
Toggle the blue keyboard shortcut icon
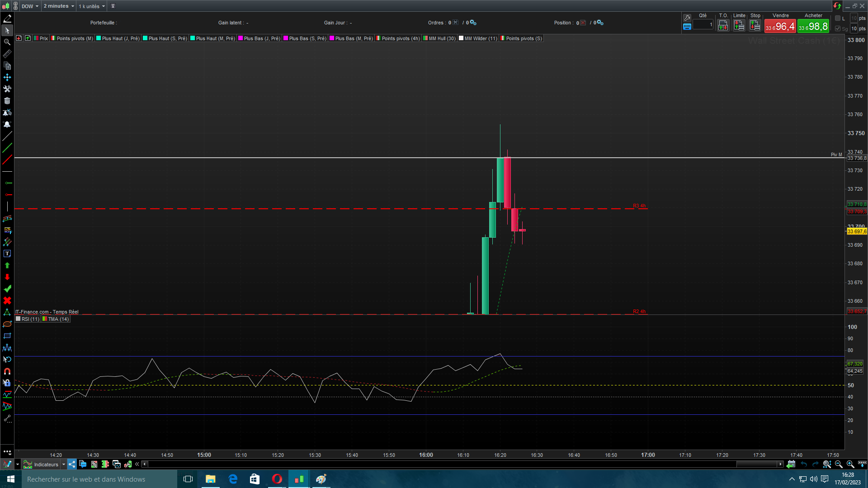pyautogui.click(x=687, y=27)
